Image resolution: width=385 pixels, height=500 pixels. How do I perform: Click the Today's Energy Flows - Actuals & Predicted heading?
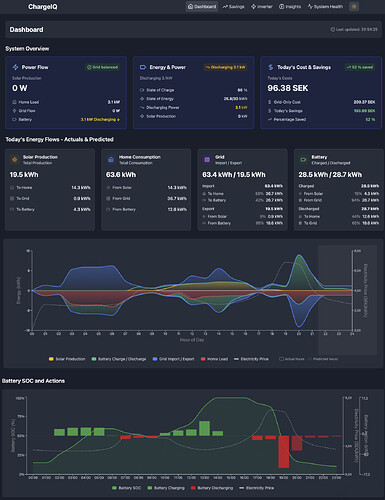[59, 139]
